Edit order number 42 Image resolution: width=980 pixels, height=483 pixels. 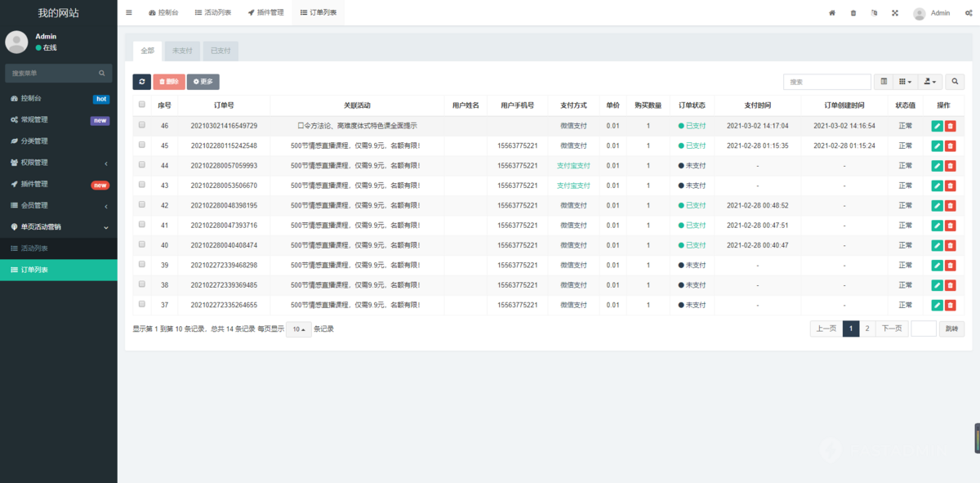pos(937,205)
